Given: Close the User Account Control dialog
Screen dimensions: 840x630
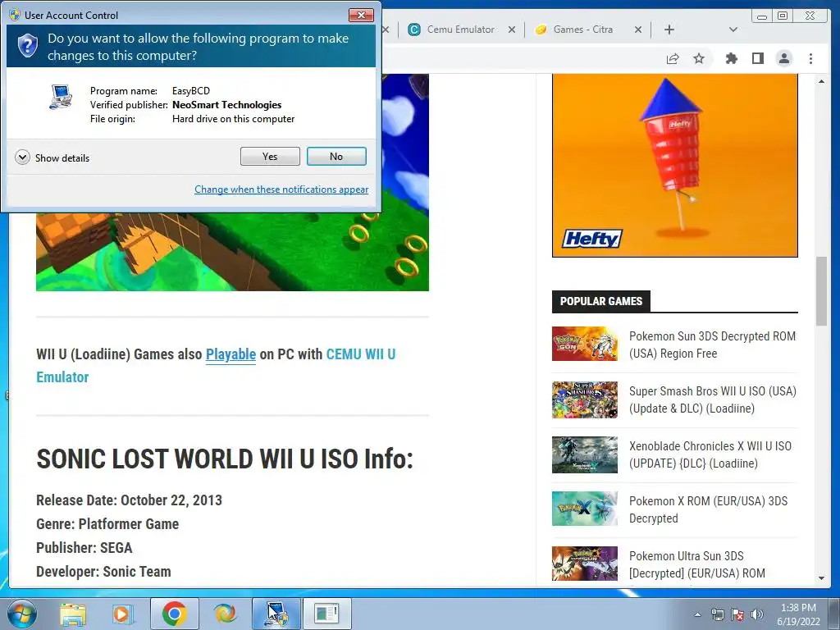Looking at the screenshot, I should point(361,15).
